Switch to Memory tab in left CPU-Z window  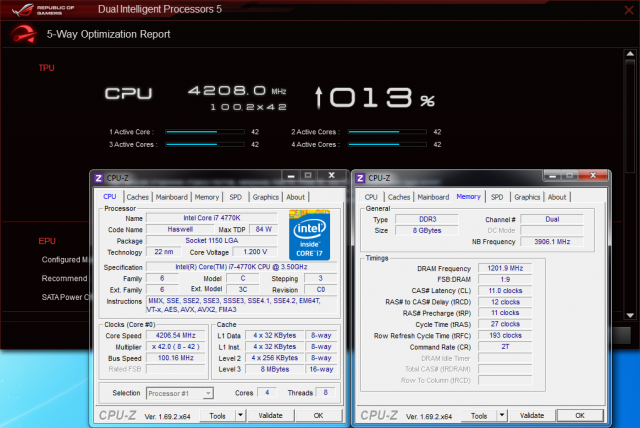[207, 197]
